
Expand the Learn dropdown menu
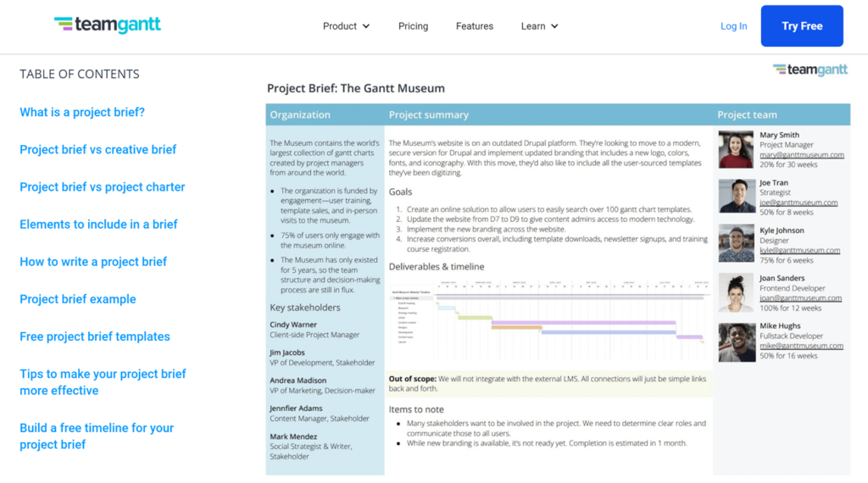click(x=539, y=26)
